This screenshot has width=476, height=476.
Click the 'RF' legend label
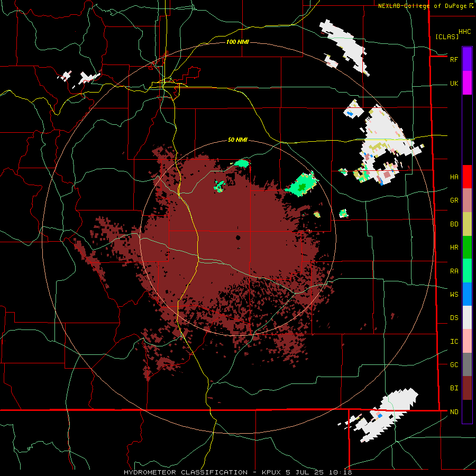pyautogui.click(x=454, y=59)
